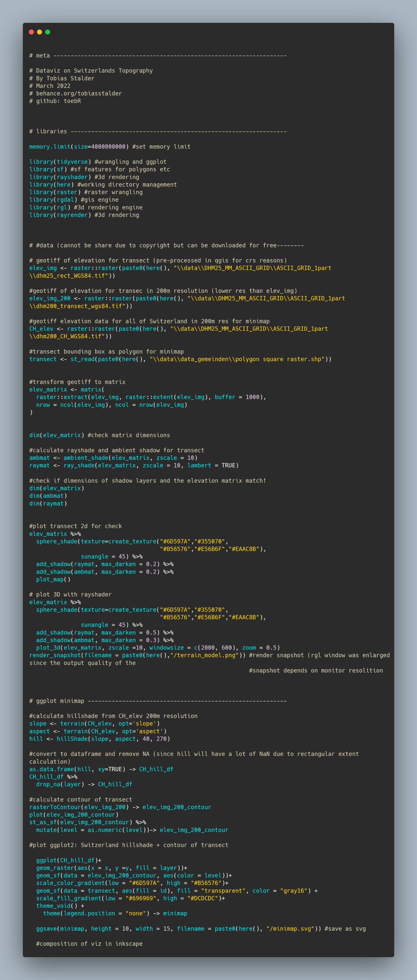417x980 pixels.
Task: Click the yellow minimize traffic light
Action: point(39,32)
